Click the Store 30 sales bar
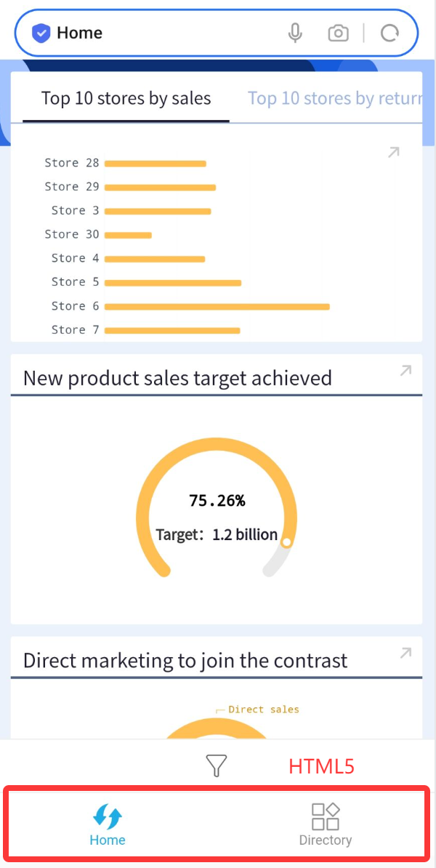Screen dimensions: 436x868 tap(128, 235)
